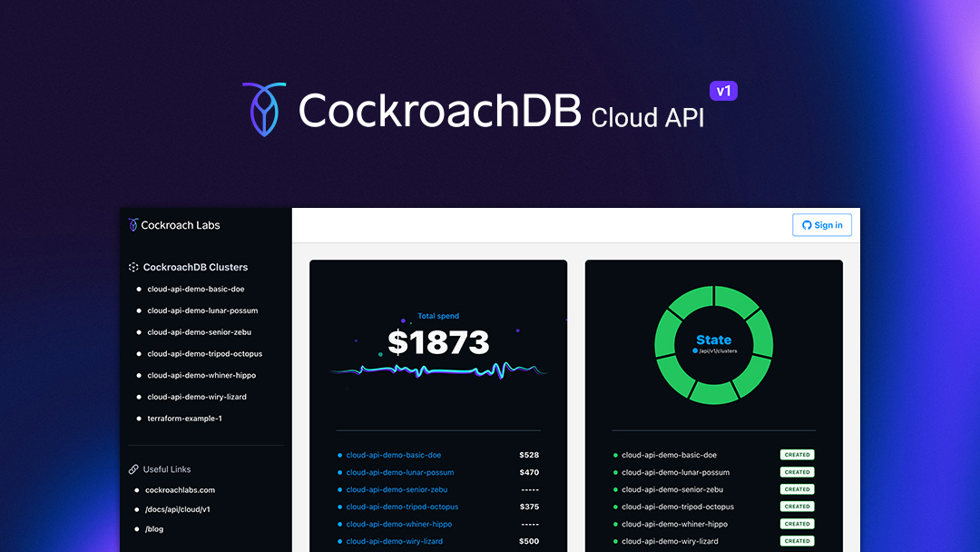The width and height of the screenshot is (980, 552).
Task: Click the GitHub icon inside the Sign in button
Action: click(806, 224)
